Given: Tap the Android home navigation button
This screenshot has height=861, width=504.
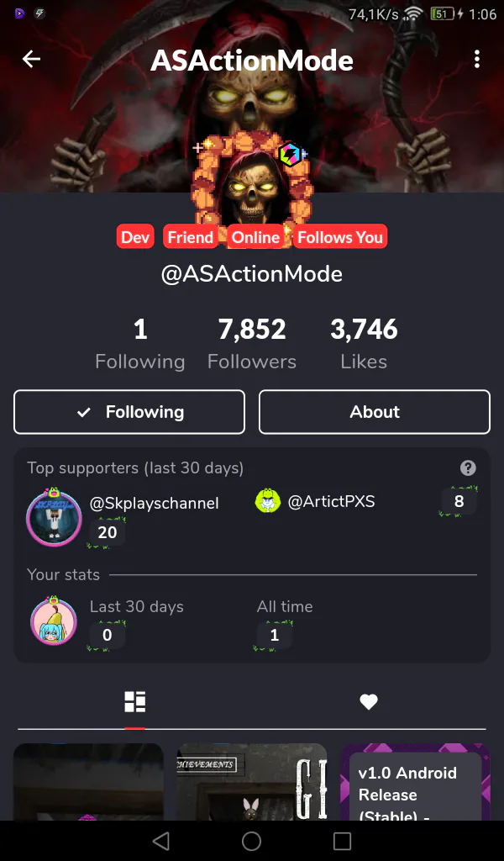Looking at the screenshot, I should [252, 841].
